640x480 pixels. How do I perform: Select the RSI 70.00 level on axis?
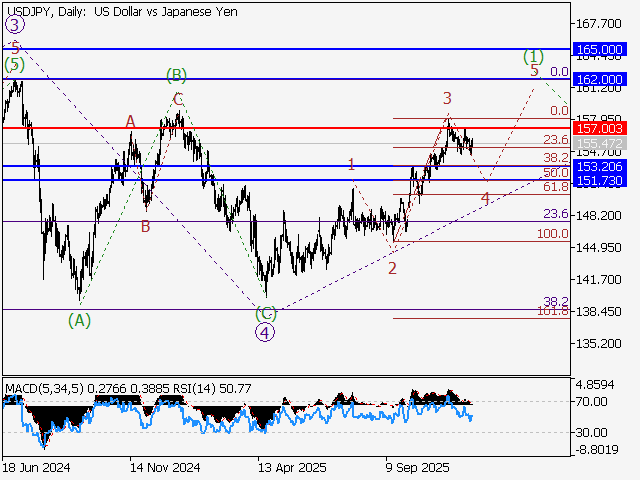point(592,401)
